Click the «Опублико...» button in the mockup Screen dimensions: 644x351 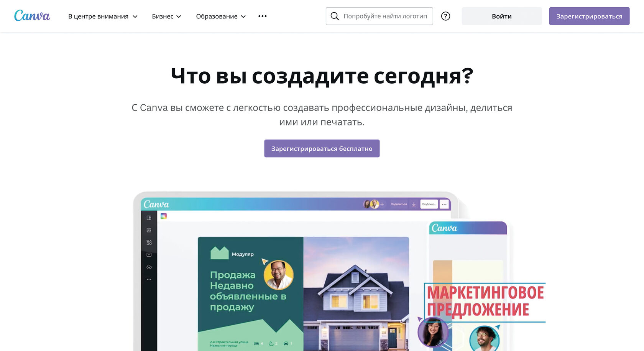coord(429,204)
